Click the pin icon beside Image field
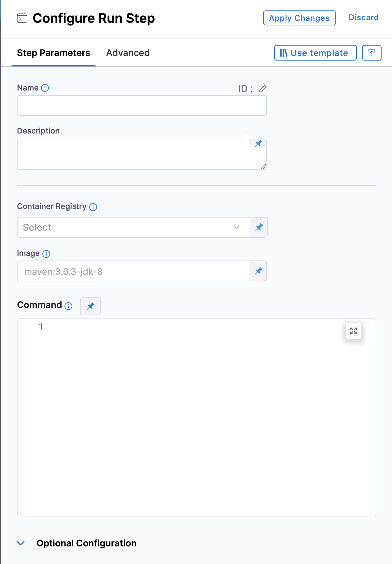Image resolution: width=392 pixels, height=564 pixels. [x=259, y=271]
